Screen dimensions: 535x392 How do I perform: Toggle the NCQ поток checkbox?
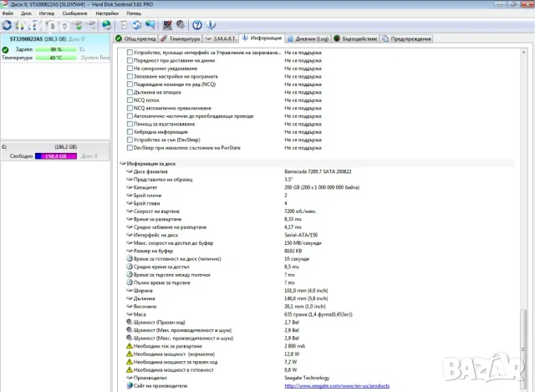point(129,100)
